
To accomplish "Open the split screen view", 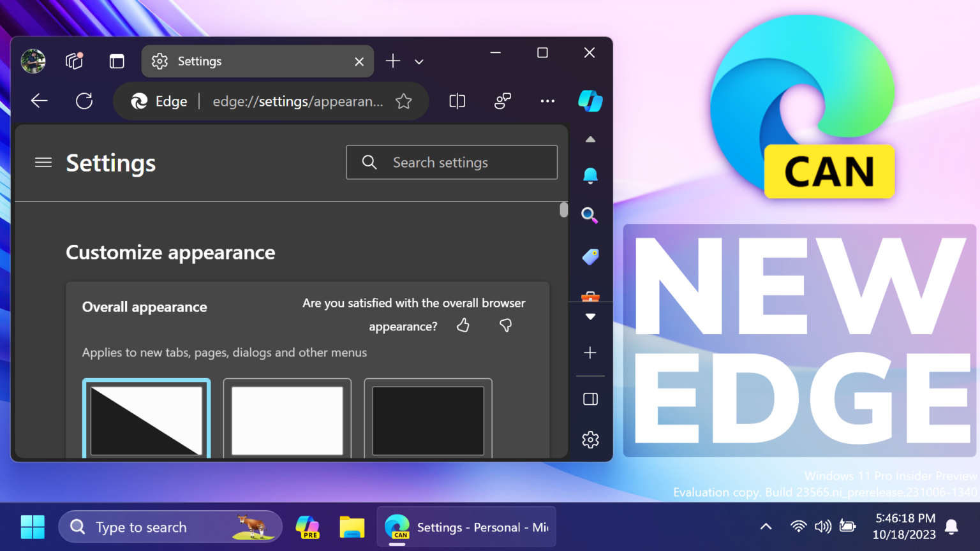I will coord(457,101).
